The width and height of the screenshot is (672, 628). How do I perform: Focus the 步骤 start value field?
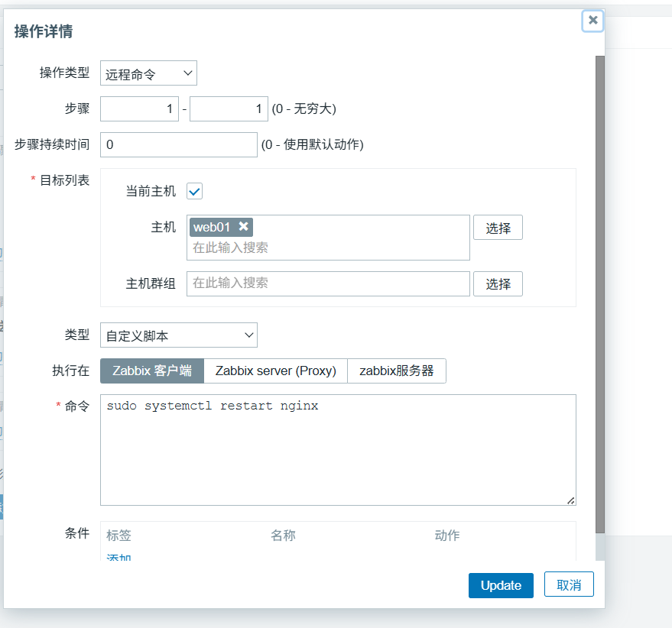point(139,108)
